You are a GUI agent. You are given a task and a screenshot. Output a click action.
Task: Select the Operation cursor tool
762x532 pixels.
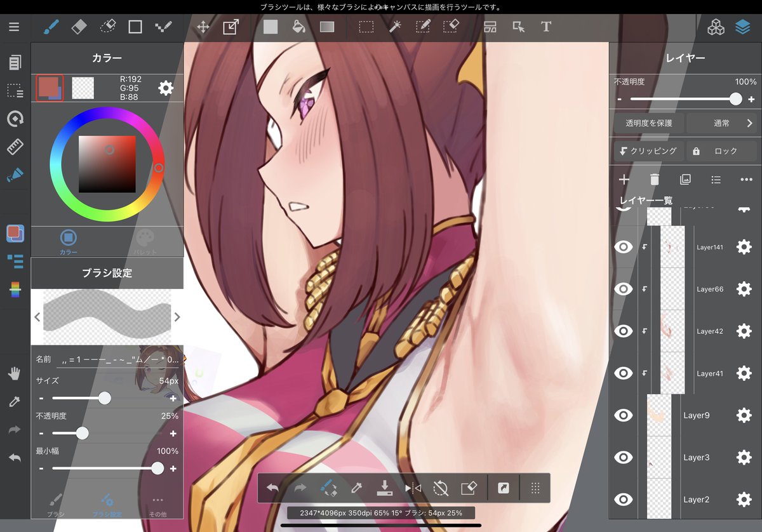[x=519, y=27]
